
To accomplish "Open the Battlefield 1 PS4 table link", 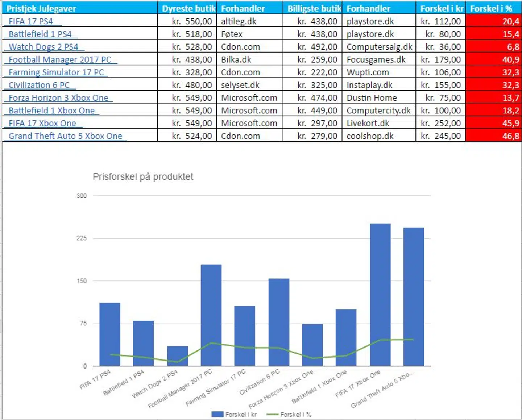I will (x=40, y=34).
